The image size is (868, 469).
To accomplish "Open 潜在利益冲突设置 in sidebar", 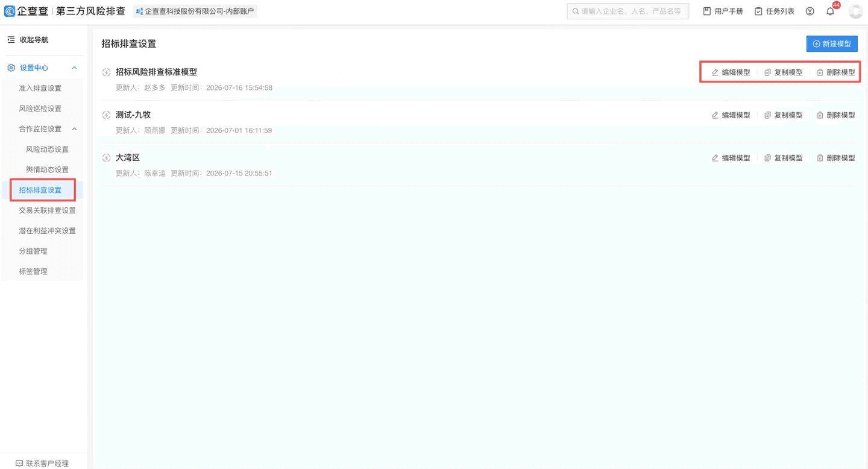I will click(x=48, y=231).
